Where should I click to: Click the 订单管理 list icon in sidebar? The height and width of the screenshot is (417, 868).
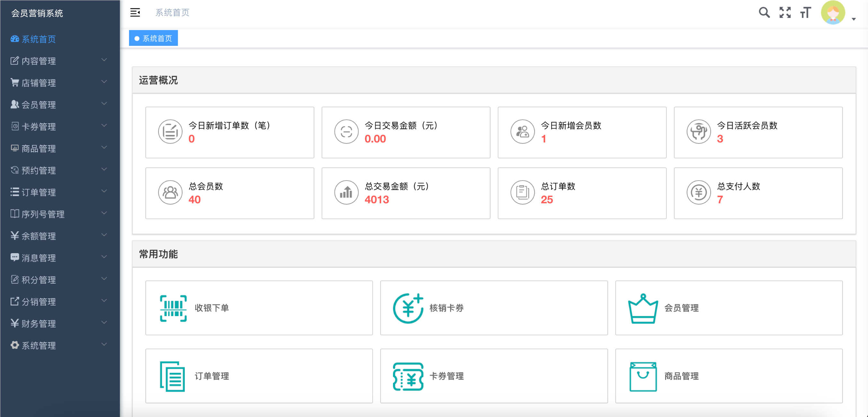coord(14,192)
